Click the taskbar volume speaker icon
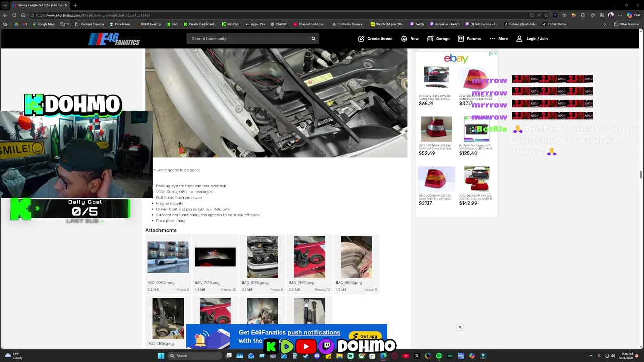The width and height of the screenshot is (644, 362). (x=613, y=356)
